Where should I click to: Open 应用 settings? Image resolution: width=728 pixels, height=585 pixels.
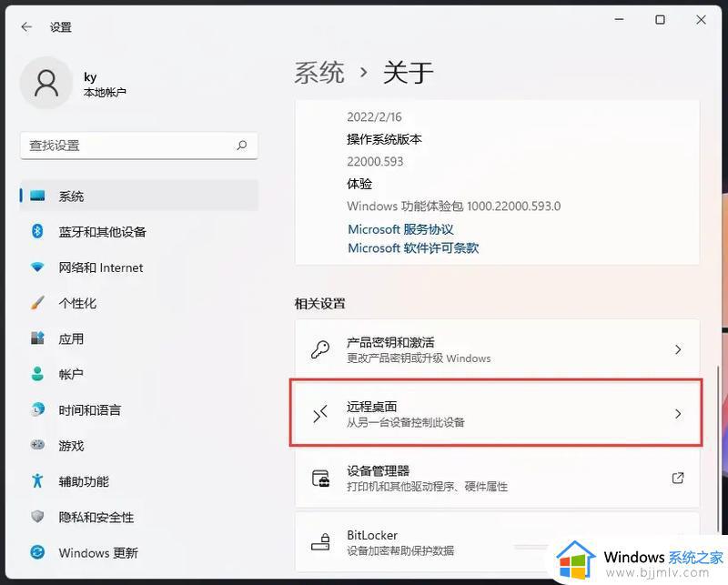(x=139, y=338)
